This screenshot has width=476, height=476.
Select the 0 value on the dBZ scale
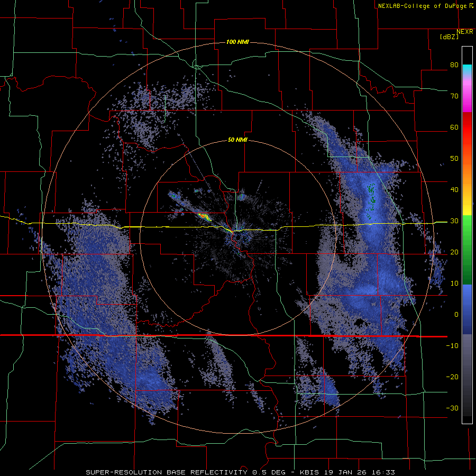456,315
